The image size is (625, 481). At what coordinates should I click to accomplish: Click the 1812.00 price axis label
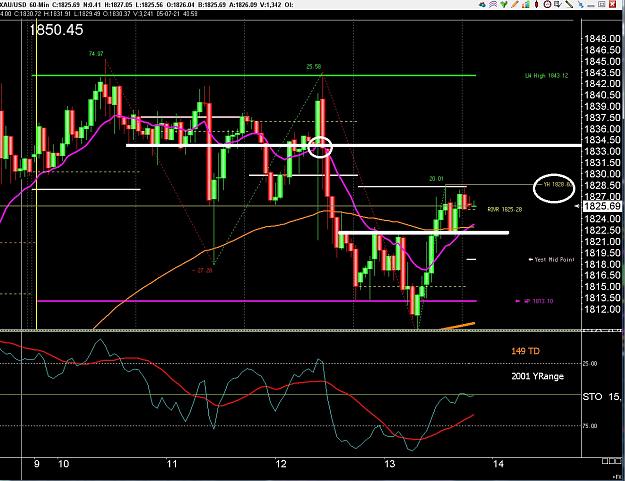pos(602,309)
